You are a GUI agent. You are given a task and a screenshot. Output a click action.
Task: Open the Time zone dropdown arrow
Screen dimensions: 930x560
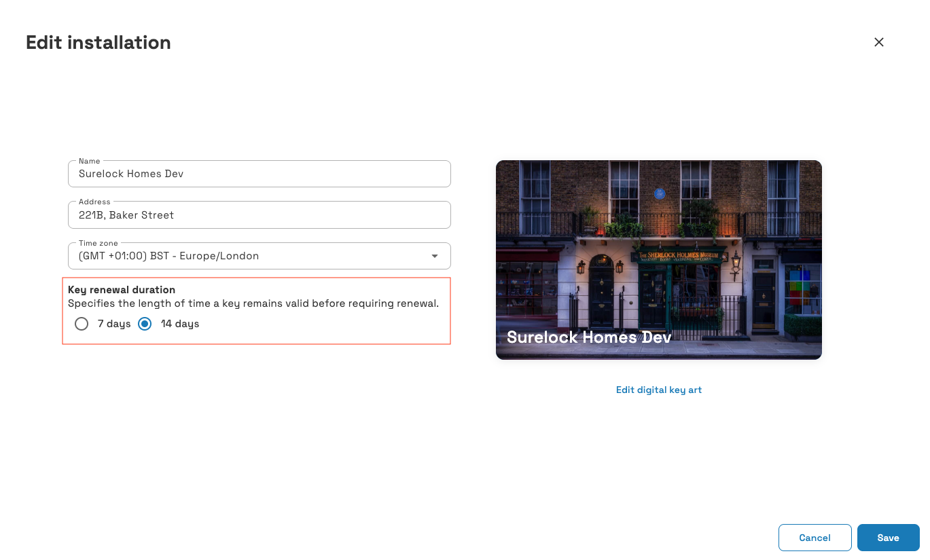coord(435,256)
